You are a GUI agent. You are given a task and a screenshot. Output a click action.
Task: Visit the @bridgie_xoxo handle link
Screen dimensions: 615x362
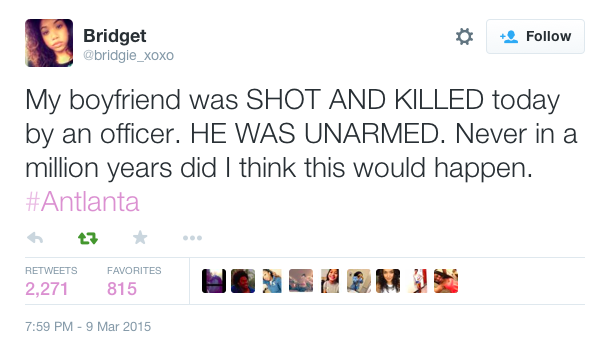[x=128, y=55]
